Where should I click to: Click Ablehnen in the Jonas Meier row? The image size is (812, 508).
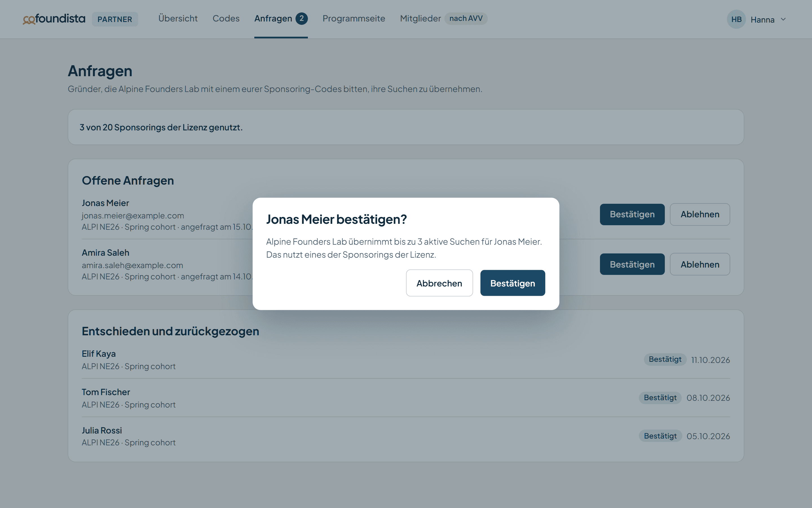point(700,214)
